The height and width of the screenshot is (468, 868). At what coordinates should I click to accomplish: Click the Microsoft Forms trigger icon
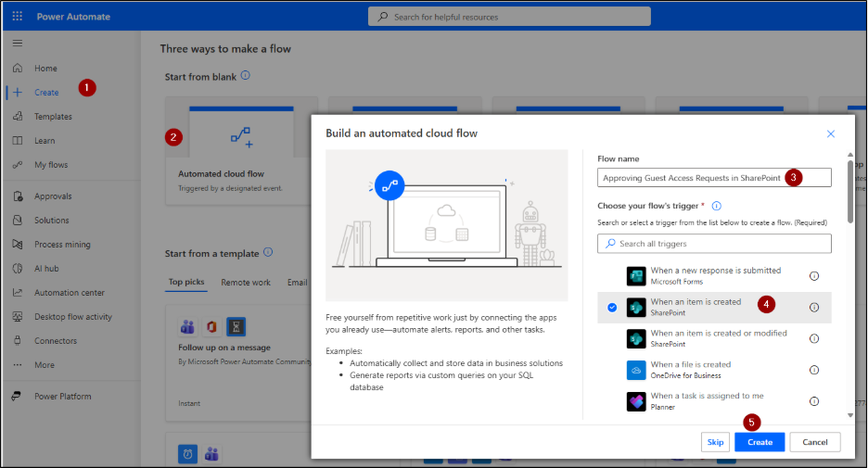tap(635, 276)
